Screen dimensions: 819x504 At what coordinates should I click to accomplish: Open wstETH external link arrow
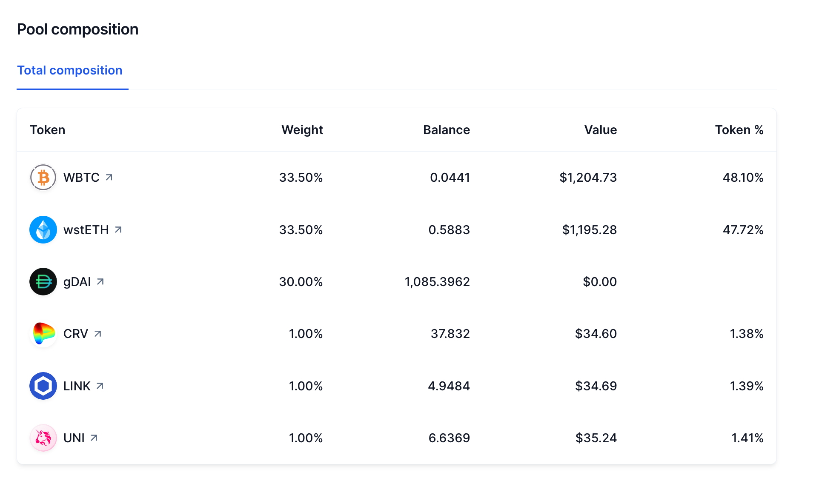(x=118, y=230)
